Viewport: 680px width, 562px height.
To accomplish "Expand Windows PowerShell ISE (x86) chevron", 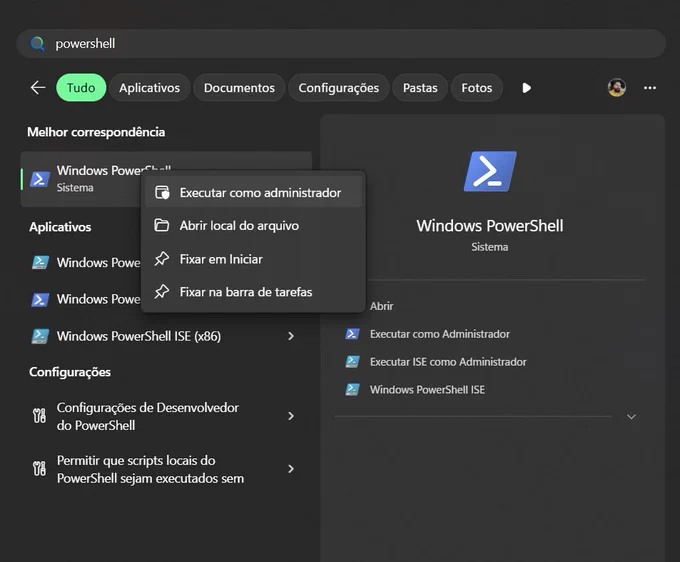I will 291,336.
